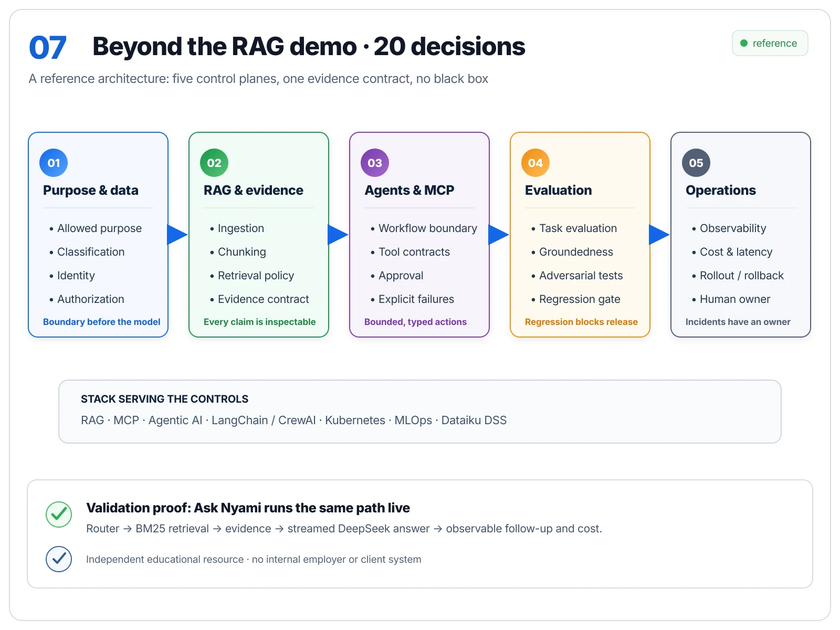The width and height of the screenshot is (840, 630).
Task: Click the 'STACK SERVING THE CONTROLS' label
Action: [x=165, y=399]
